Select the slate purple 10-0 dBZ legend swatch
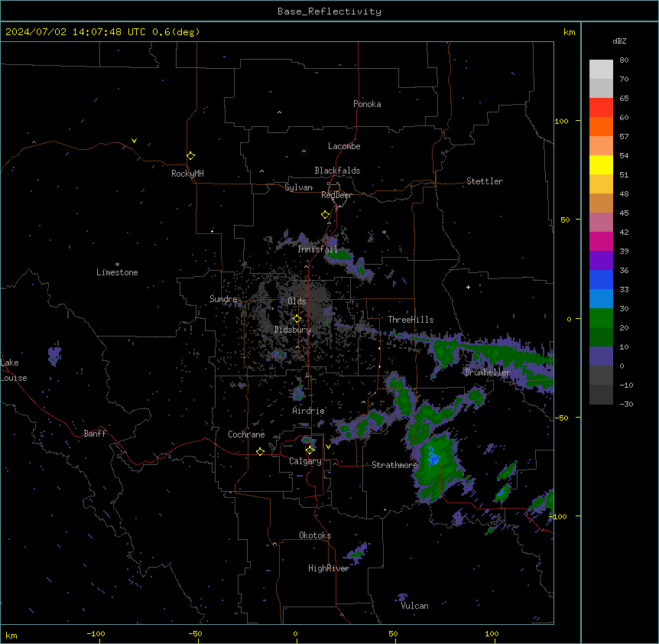Image resolution: width=659 pixels, height=644 pixels. pos(601,356)
